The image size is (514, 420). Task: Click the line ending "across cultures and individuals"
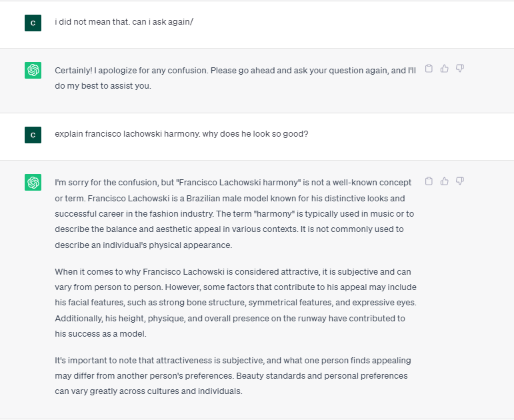click(148, 391)
